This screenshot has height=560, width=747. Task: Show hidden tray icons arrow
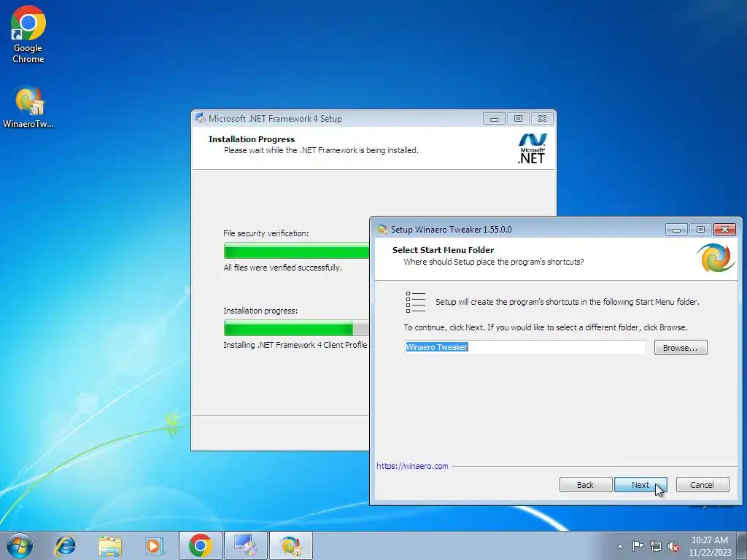(620, 546)
